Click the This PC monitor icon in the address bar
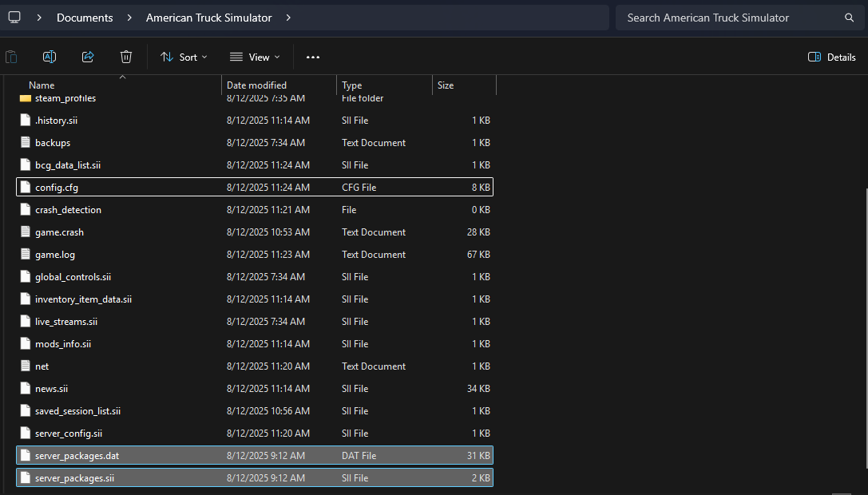This screenshot has height=495, width=868. [14, 17]
